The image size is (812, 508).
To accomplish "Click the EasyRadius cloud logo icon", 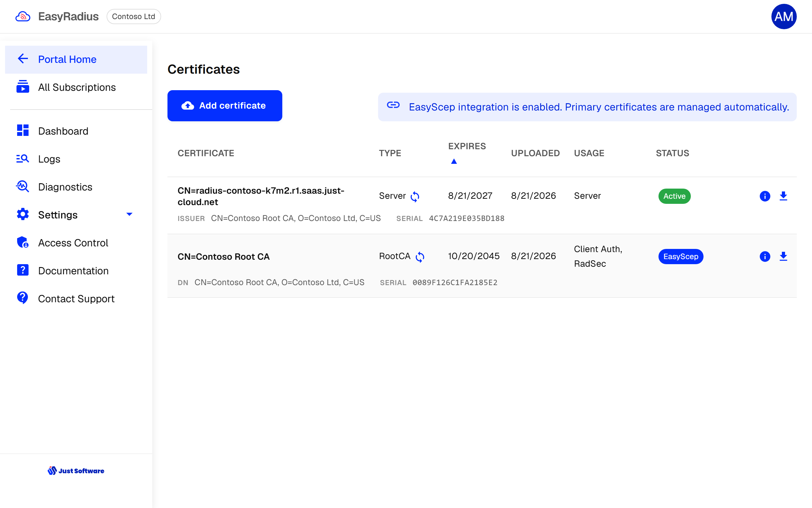I will (x=23, y=17).
